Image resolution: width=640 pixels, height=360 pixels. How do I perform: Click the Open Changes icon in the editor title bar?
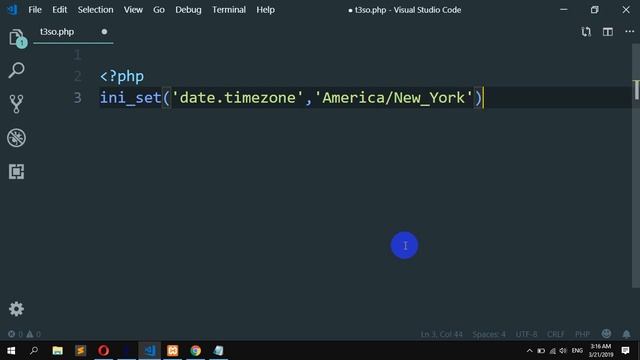tap(586, 32)
